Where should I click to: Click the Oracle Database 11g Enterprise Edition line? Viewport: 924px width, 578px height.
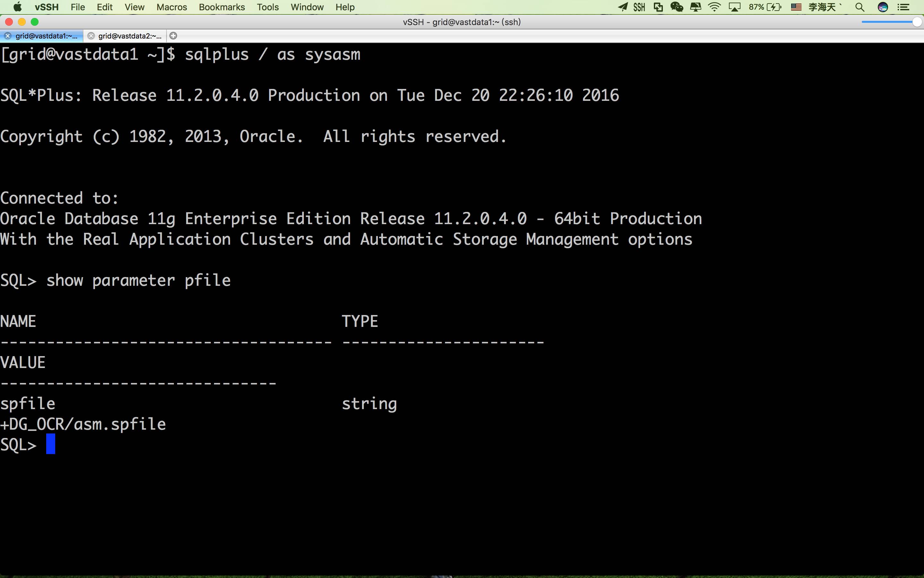coord(351,219)
